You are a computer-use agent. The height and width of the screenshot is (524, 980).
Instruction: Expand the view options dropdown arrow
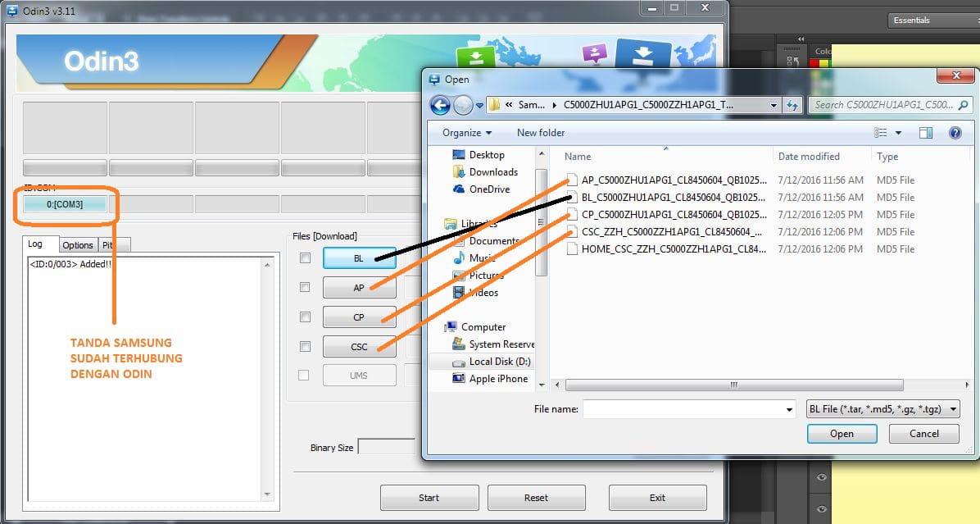click(x=898, y=133)
